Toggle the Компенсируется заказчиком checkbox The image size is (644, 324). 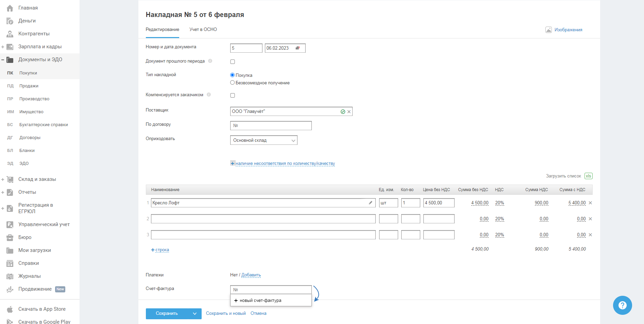point(233,95)
